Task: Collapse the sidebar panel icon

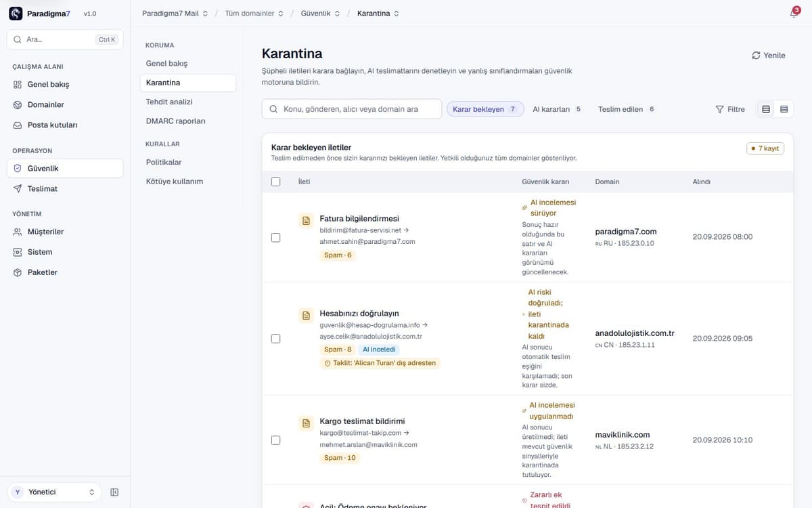Action: tap(114, 492)
